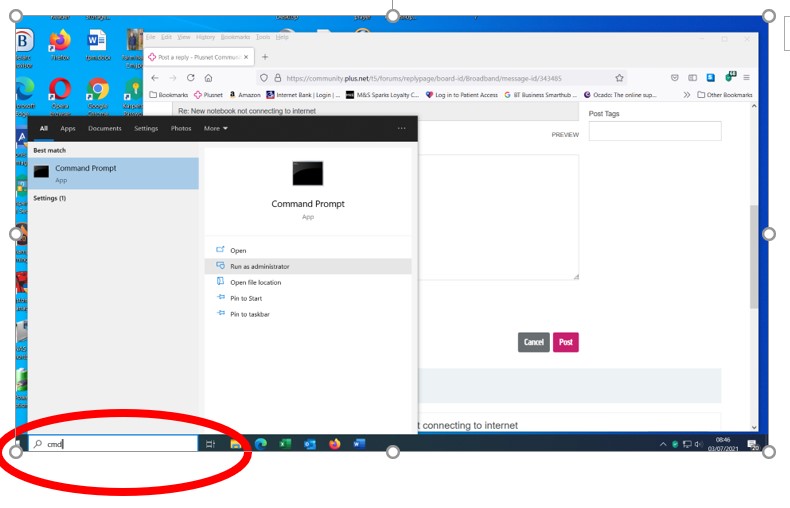The image size is (790, 508).
Task: Open Edge from the taskbar
Action: (260, 444)
